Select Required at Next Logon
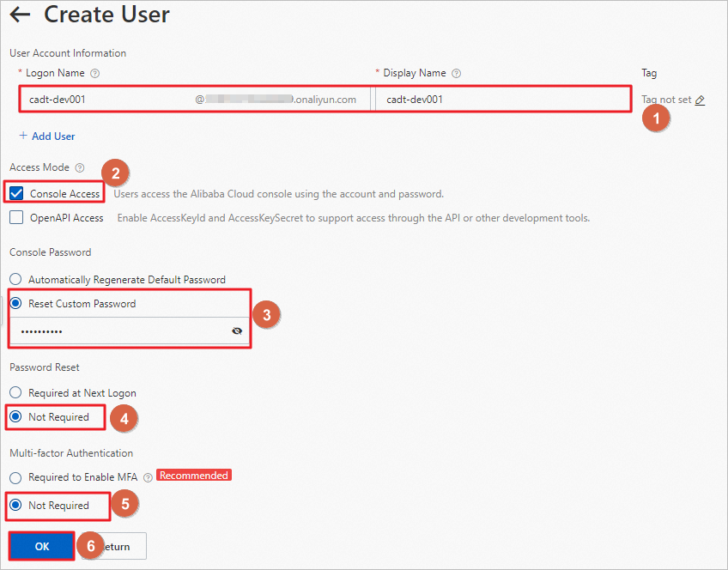Screen dimensions: 728x570 pos(15,393)
